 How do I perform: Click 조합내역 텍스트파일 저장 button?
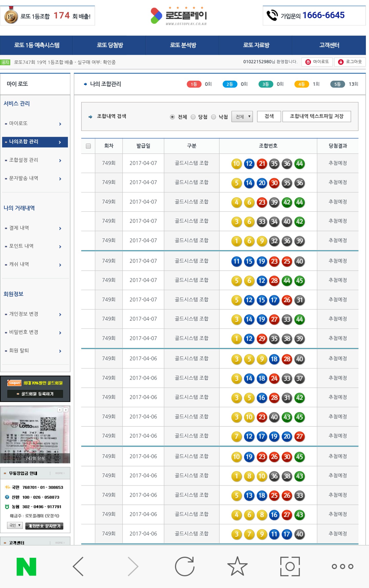[316, 117]
